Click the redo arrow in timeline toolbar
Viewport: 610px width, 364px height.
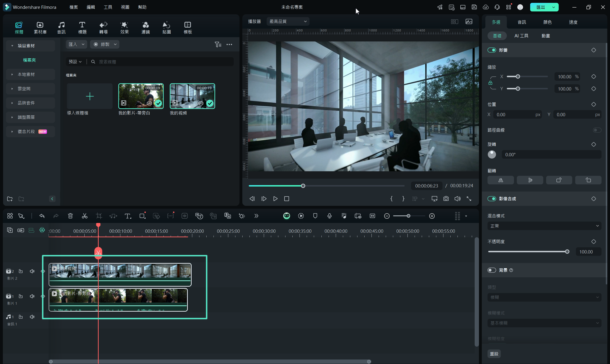(56, 216)
